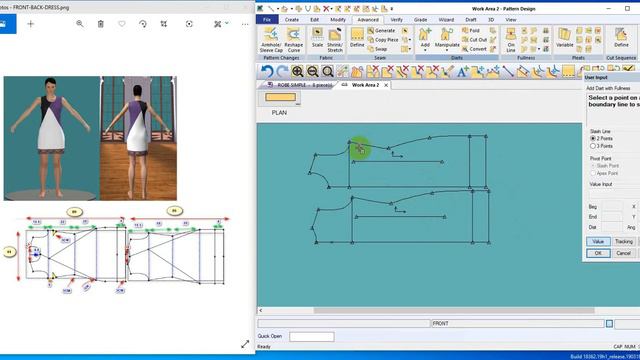Click the zoom-to-fit magnifier icon
The height and width of the screenshot is (360, 640).
[x=328, y=72]
